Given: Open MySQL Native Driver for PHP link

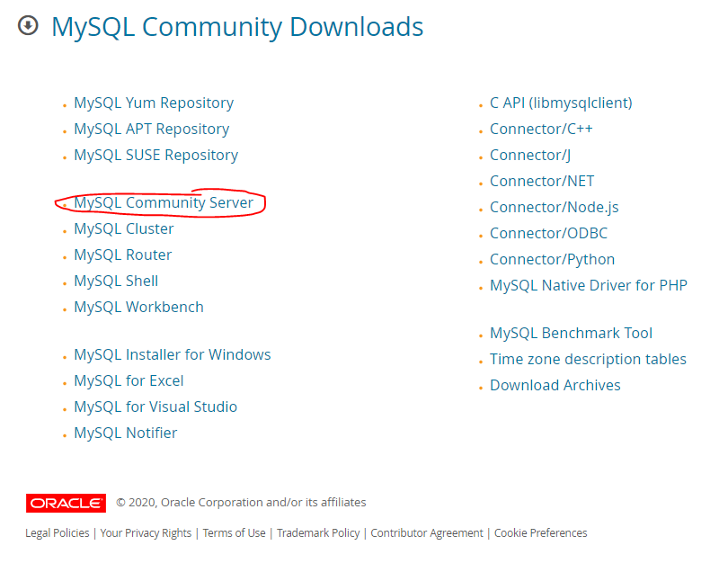Looking at the screenshot, I should click(x=589, y=285).
